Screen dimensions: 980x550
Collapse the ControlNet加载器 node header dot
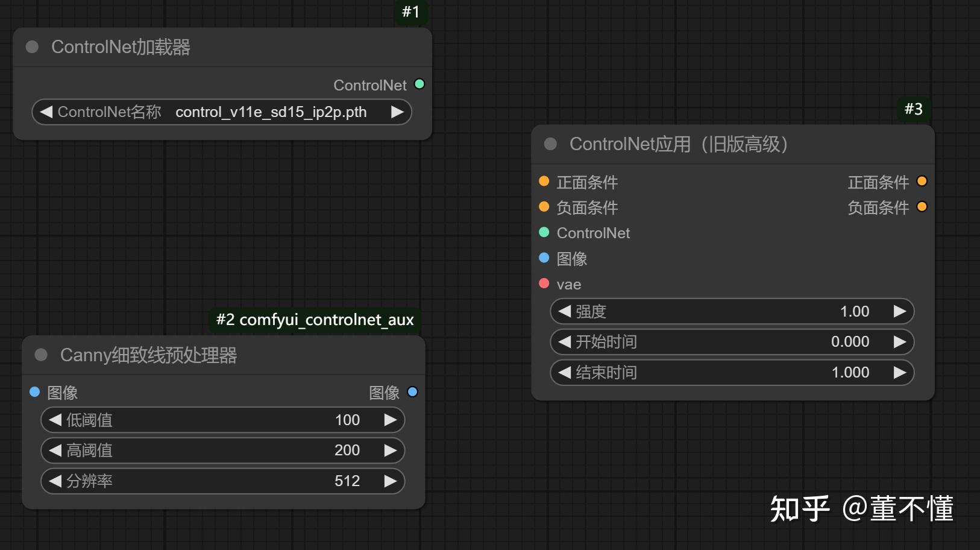click(x=32, y=46)
